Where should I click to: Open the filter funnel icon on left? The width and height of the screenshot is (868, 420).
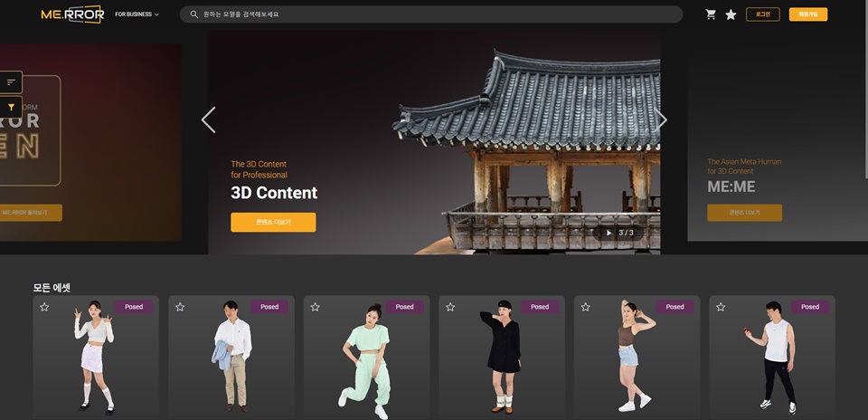(12, 107)
